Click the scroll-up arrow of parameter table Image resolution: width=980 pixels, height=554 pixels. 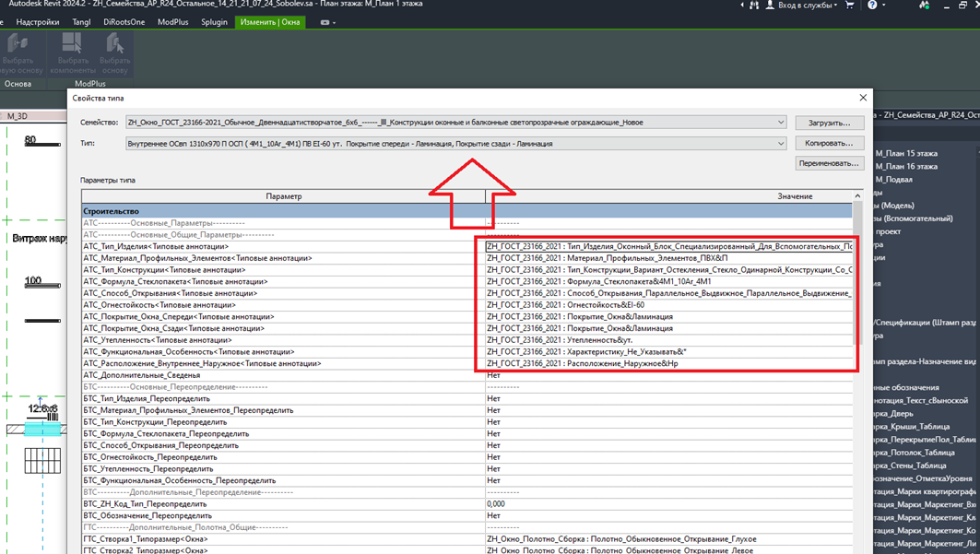click(857, 196)
